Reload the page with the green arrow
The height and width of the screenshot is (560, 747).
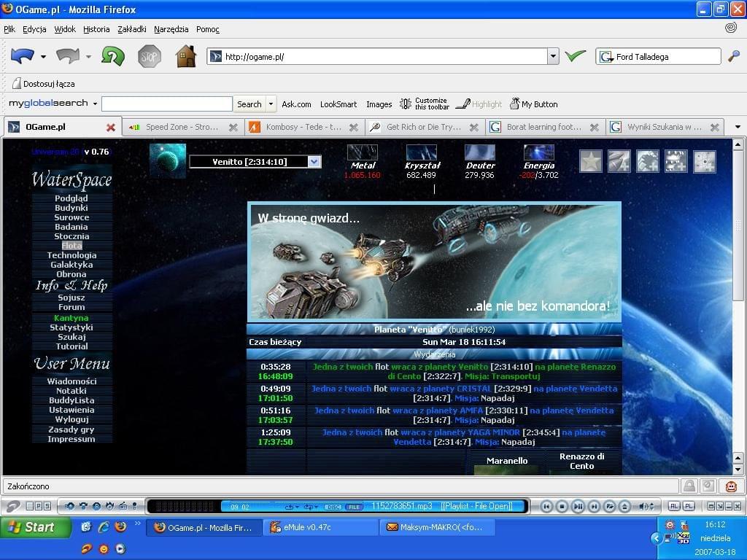[113, 56]
